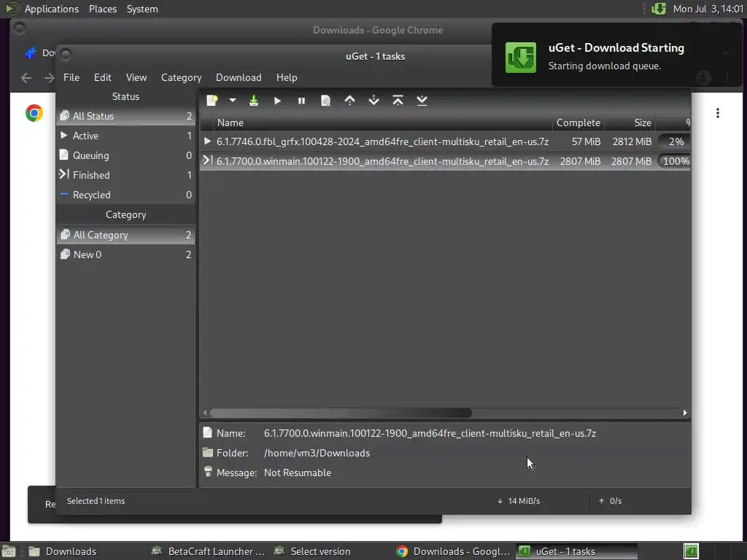The width and height of the screenshot is (747, 560).
Task: Sort downloads by Size column header
Action: pos(630,122)
